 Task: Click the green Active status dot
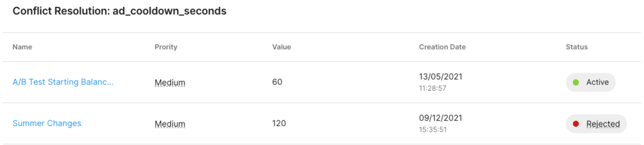click(x=576, y=82)
